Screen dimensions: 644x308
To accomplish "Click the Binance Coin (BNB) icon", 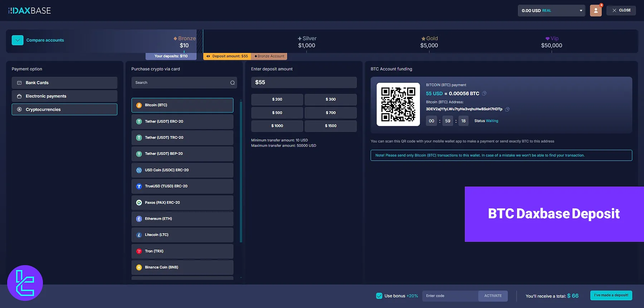I will tap(139, 267).
